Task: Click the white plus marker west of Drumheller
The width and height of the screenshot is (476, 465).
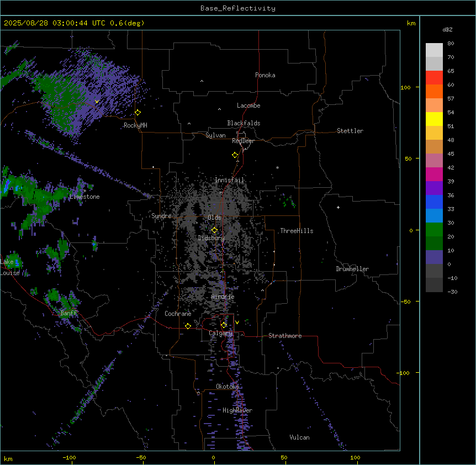Action: coord(338,207)
